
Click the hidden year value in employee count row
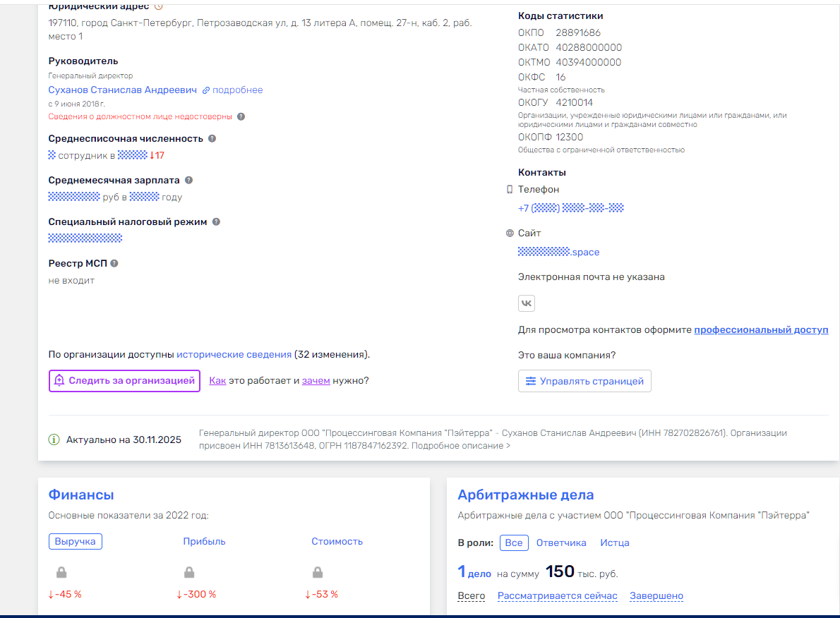[132, 155]
